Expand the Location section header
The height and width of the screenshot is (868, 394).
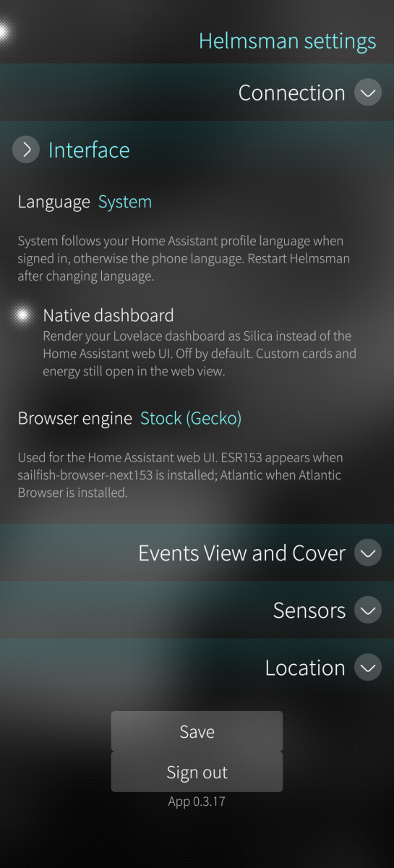[197, 668]
